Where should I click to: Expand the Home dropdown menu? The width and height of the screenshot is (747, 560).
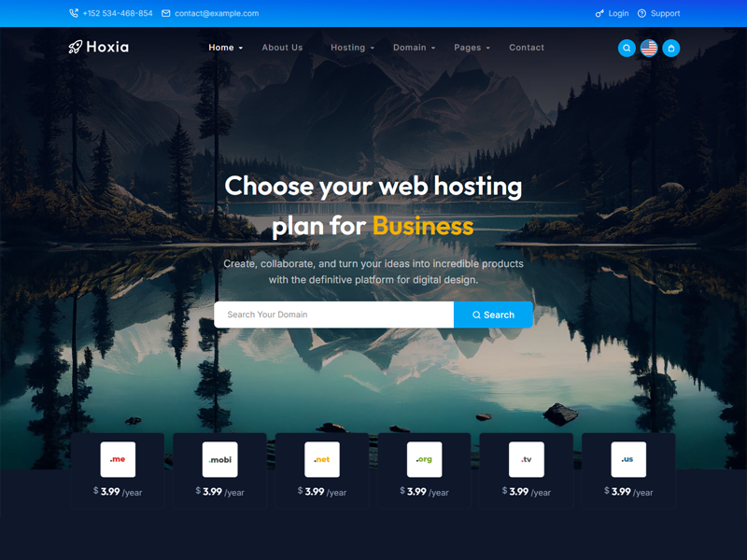[225, 48]
